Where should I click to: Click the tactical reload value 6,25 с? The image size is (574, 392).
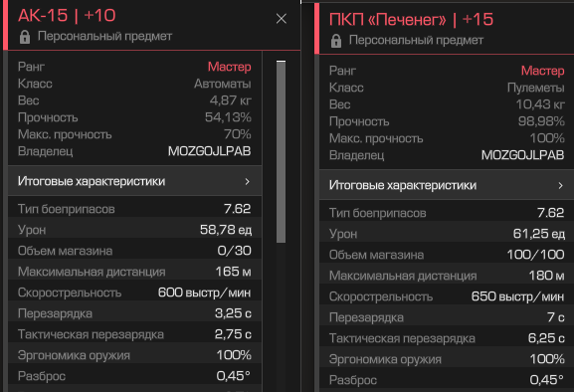tap(546, 338)
